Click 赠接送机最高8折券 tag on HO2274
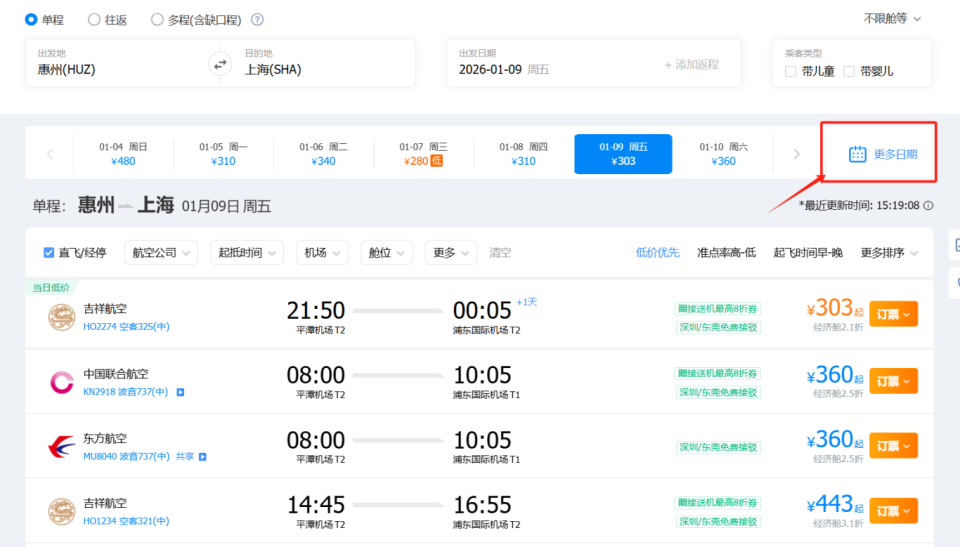This screenshot has height=547, width=960. coord(718,308)
